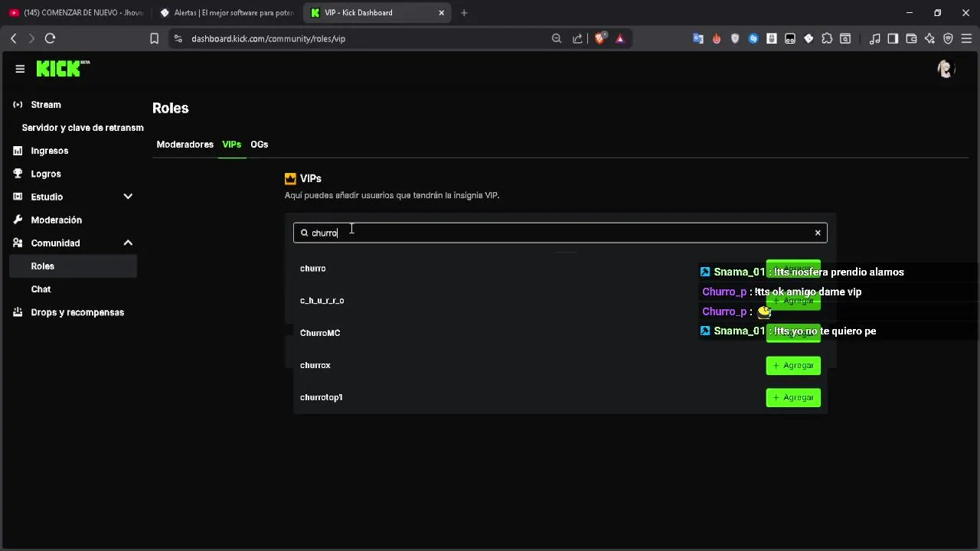Open the Google Translate extension

pos(698,38)
